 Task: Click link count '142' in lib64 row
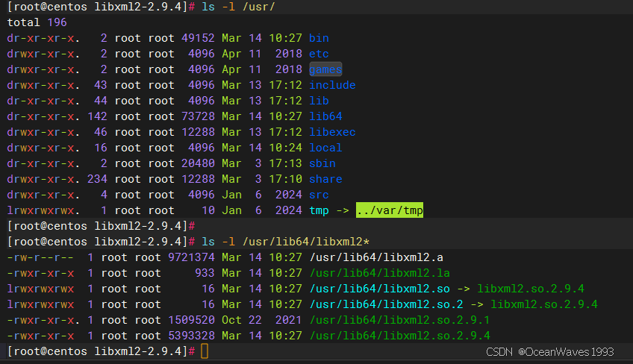click(97, 116)
